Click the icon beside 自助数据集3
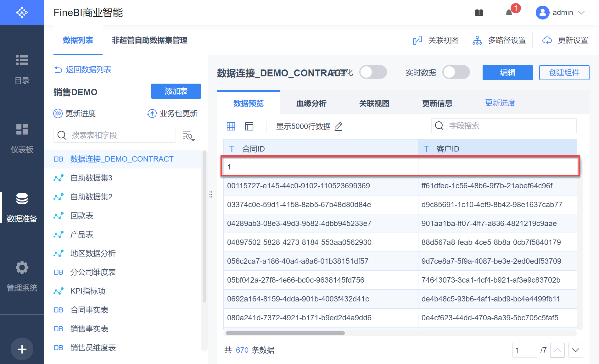Screen dimensions: 599x364 pos(59,178)
